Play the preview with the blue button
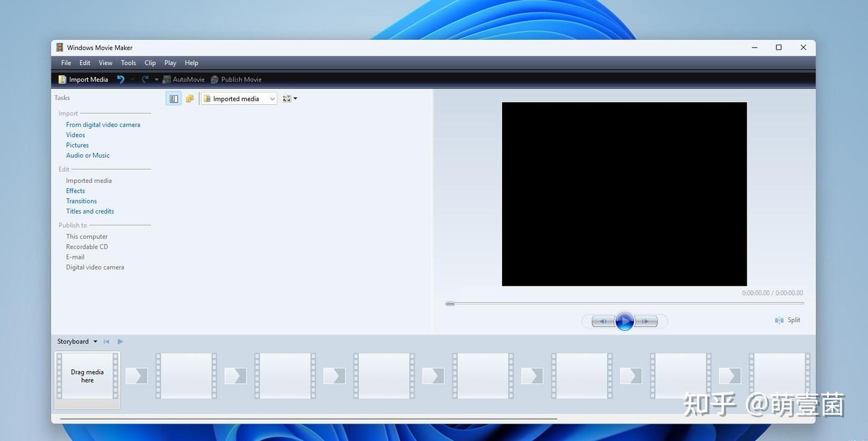The image size is (868, 441). [x=624, y=322]
